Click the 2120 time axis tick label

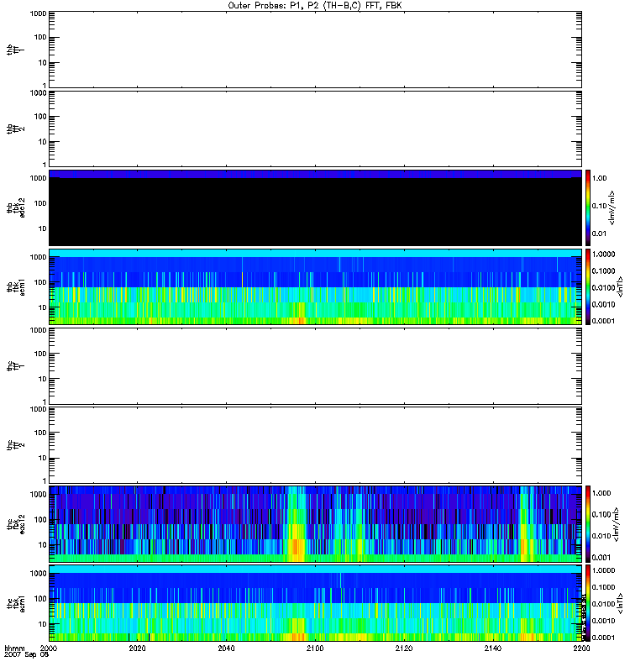[404, 648]
